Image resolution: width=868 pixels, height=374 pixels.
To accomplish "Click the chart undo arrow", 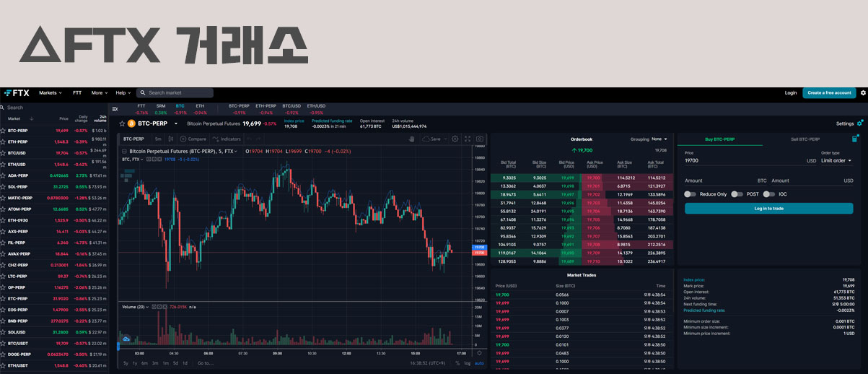I will tap(249, 139).
